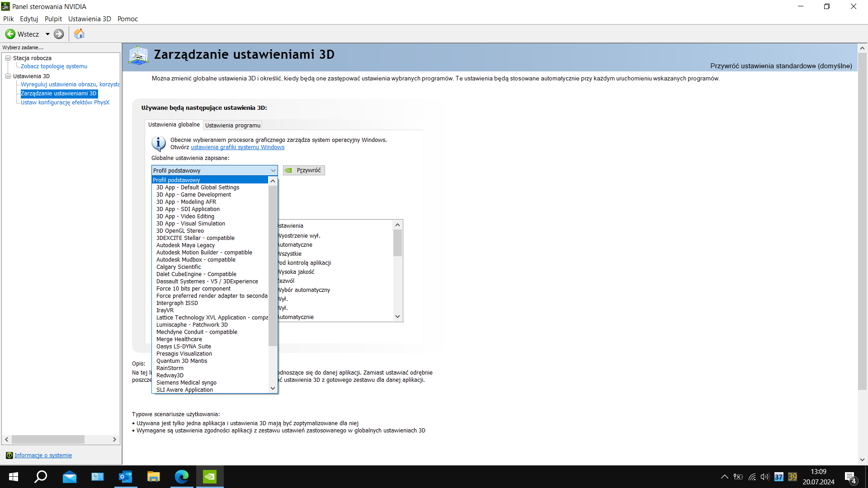The height and width of the screenshot is (488, 868).
Task: Open the Windows Start menu
Action: tap(14, 477)
